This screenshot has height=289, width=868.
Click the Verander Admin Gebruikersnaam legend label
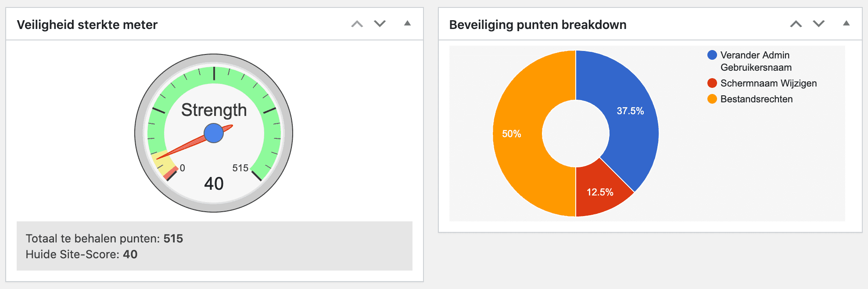[756, 61]
